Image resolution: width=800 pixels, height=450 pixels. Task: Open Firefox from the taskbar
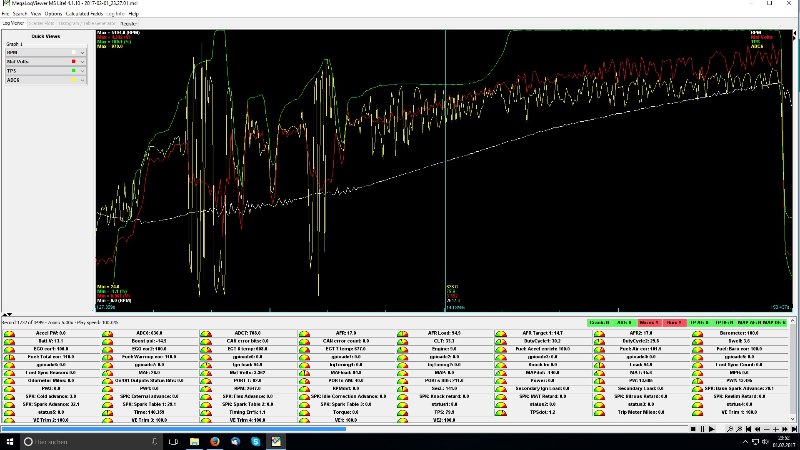tap(214, 441)
